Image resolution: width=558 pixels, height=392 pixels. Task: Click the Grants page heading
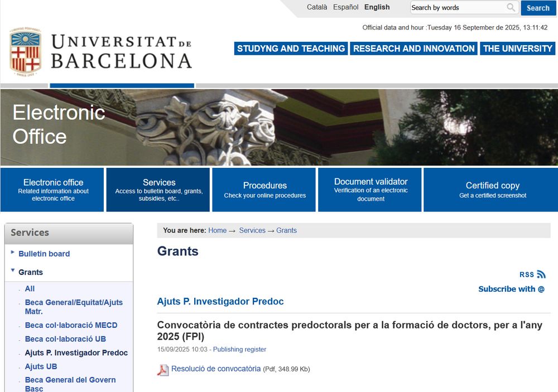pos(177,251)
